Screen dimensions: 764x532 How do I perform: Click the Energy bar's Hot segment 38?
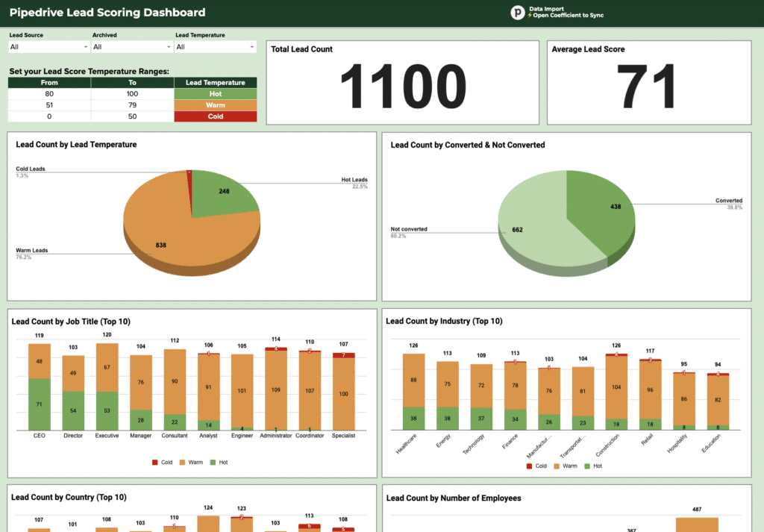(448, 419)
